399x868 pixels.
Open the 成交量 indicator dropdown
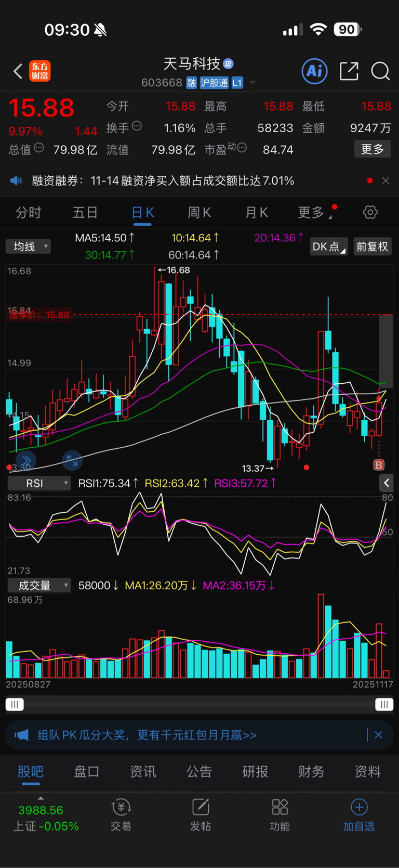point(39,586)
